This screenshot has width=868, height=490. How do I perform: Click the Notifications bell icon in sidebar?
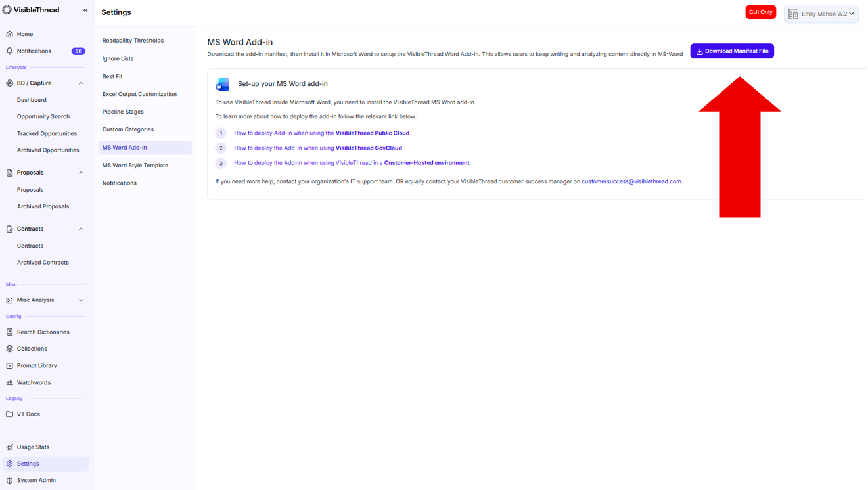[9, 51]
